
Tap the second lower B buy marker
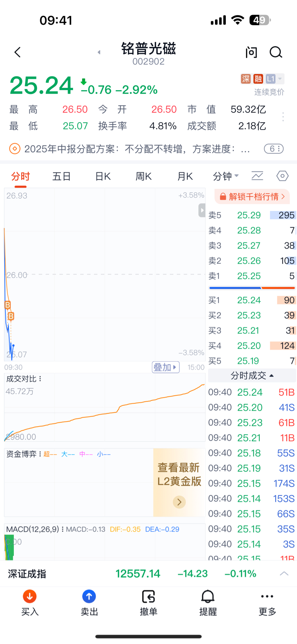point(11,316)
